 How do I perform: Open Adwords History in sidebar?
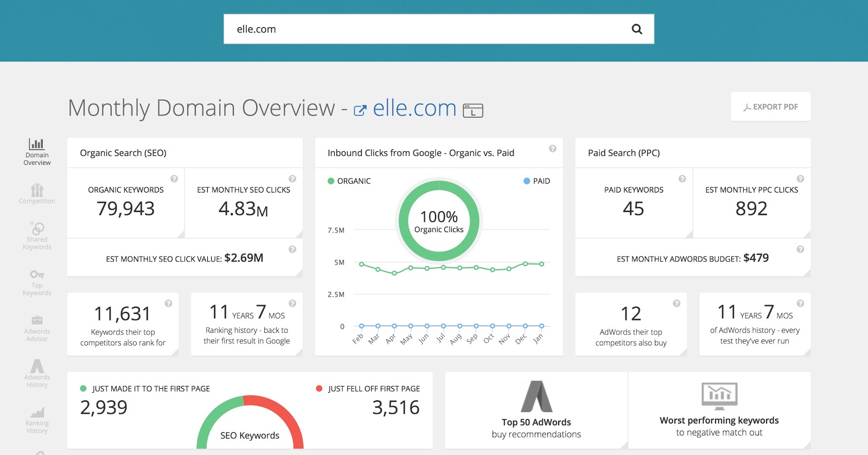[37, 373]
